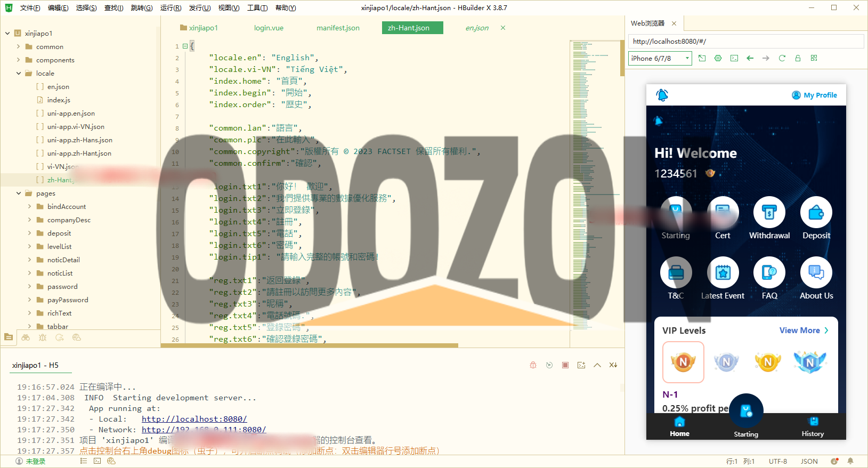This screenshot has height=468, width=868.
Task: Change language mode JSON in status bar
Action: (x=809, y=462)
